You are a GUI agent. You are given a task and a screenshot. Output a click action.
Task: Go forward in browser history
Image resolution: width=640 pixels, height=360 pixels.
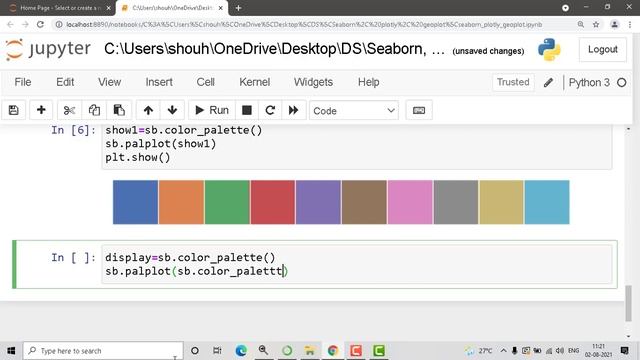click(x=25, y=24)
